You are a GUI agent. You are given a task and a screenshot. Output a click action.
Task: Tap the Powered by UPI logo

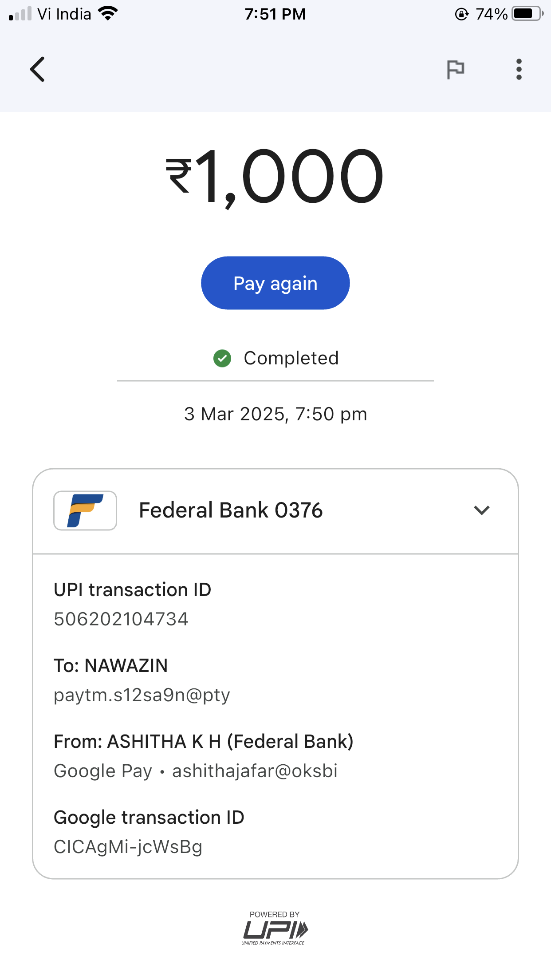coord(275,928)
